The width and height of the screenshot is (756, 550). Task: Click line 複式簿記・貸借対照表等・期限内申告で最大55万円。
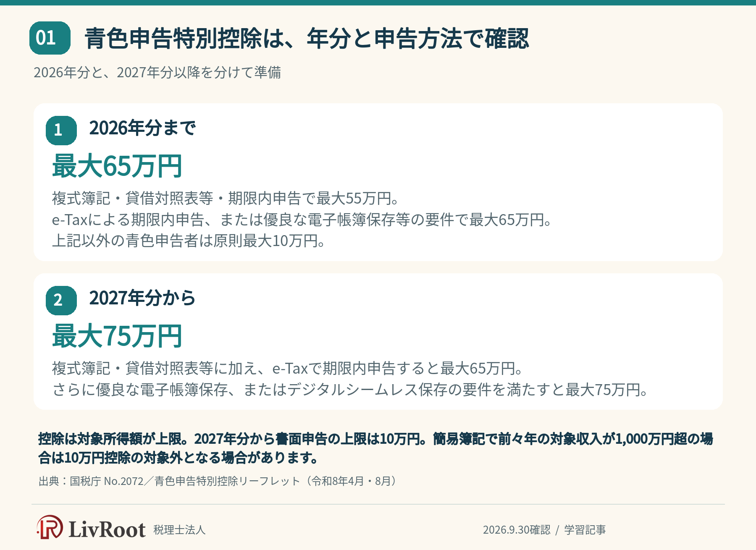(226, 199)
